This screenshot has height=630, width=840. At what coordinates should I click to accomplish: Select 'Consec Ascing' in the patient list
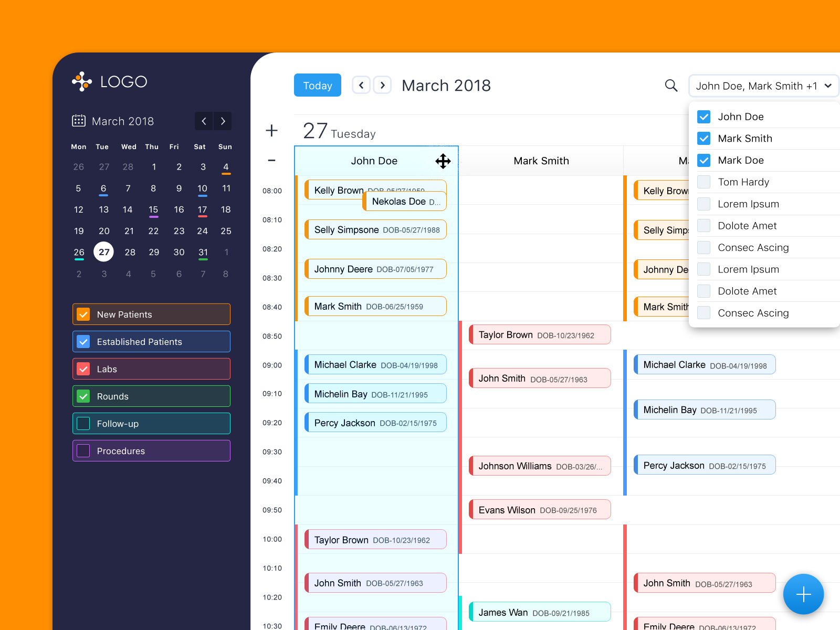(753, 247)
